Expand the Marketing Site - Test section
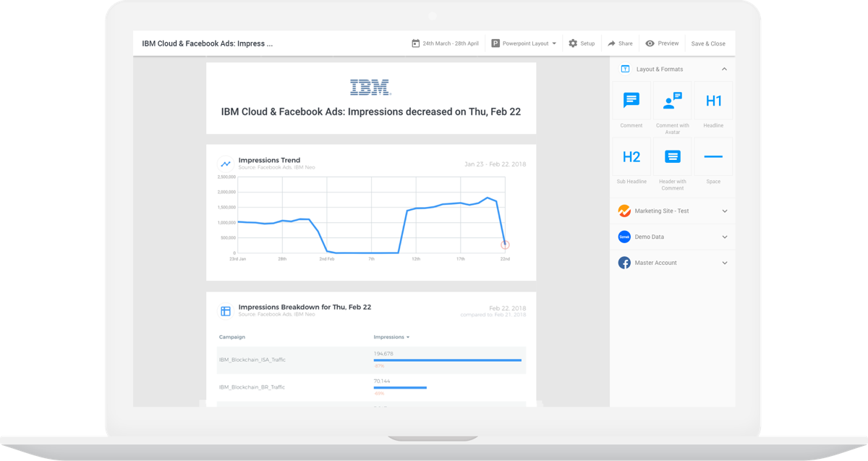 coord(725,211)
